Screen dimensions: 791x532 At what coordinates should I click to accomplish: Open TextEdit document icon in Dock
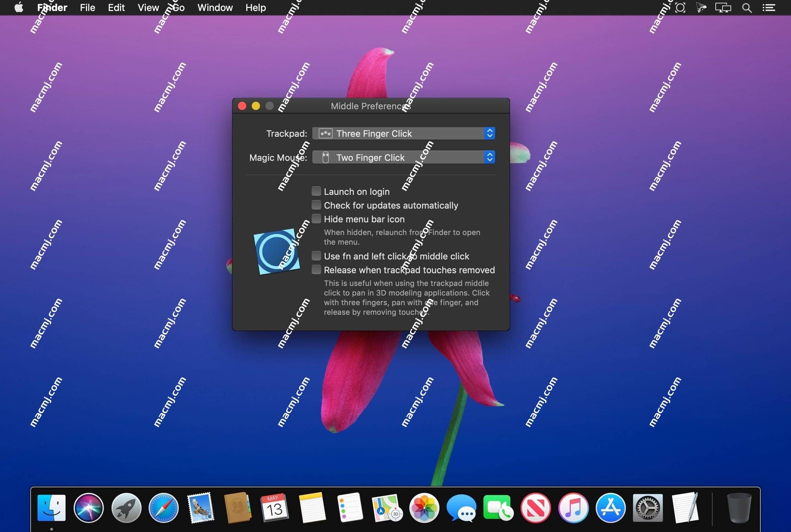pyautogui.click(x=685, y=508)
